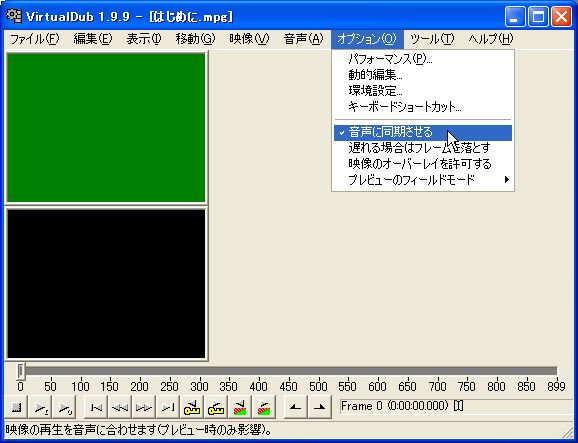
Task: Click the Frame 0 position field
Action: click(x=456, y=406)
